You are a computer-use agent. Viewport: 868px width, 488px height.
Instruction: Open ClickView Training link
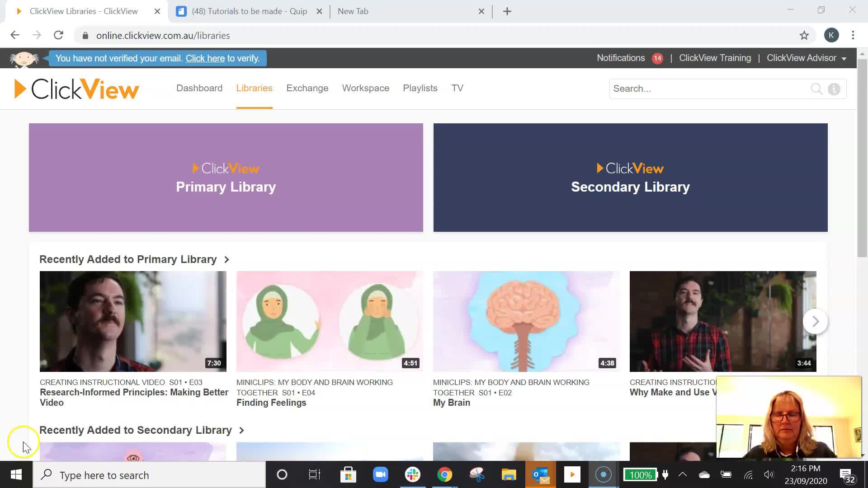[x=715, y=58]
